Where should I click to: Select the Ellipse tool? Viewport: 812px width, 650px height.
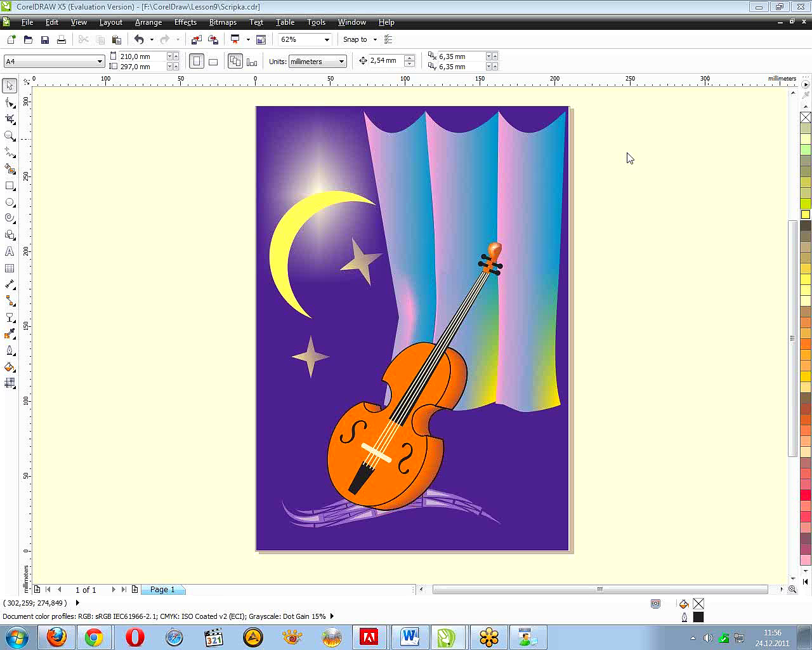(x=10, y=202)
